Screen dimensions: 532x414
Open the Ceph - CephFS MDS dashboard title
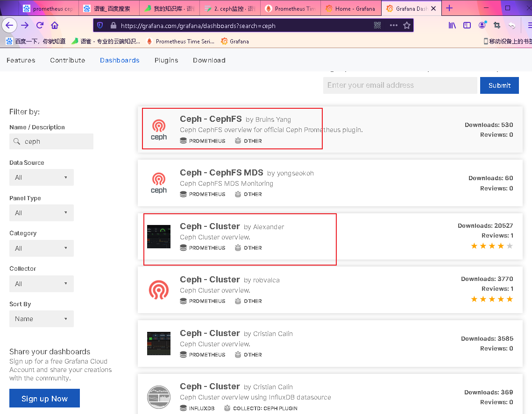tap(221, 173)
